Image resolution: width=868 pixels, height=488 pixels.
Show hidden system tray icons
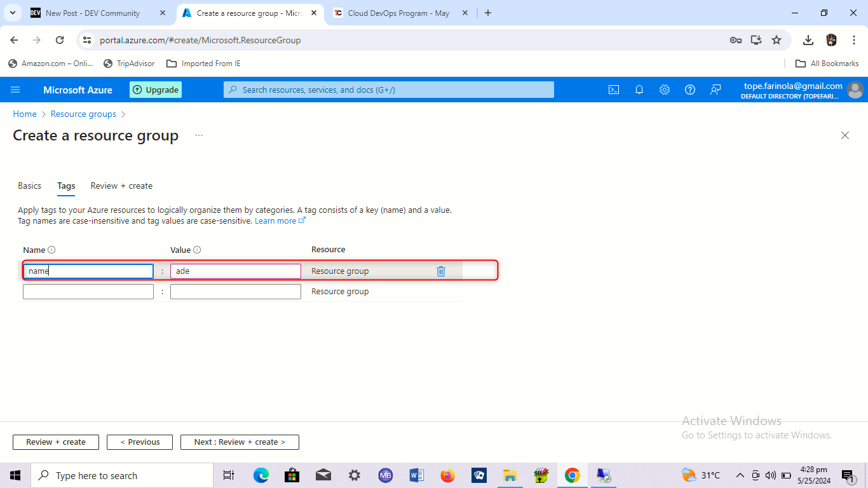pos(740,475)
